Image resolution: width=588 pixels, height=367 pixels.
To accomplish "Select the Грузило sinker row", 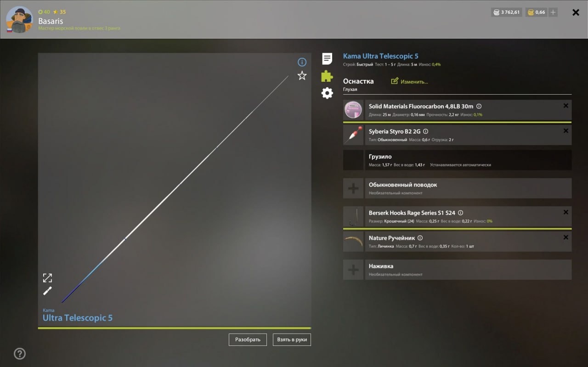I will (457, 160).
